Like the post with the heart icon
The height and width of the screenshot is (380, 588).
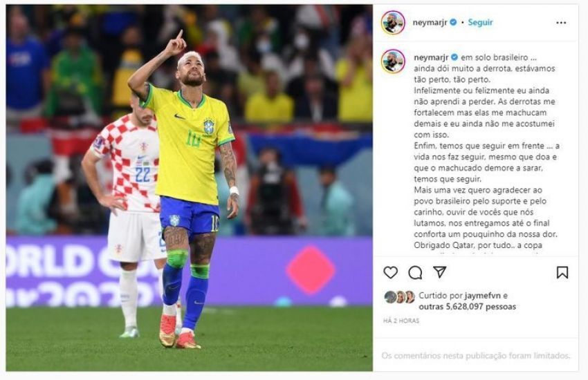(390, 272)
